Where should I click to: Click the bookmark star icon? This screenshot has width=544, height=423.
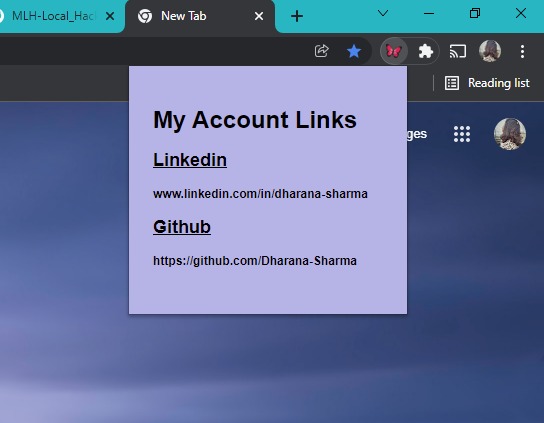click(x=354, y=51)
